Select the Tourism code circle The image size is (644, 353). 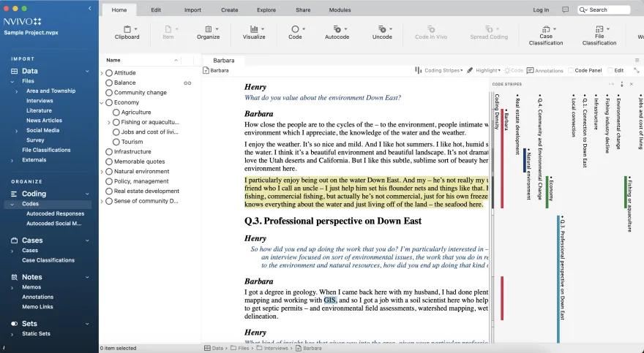point(116,142)
